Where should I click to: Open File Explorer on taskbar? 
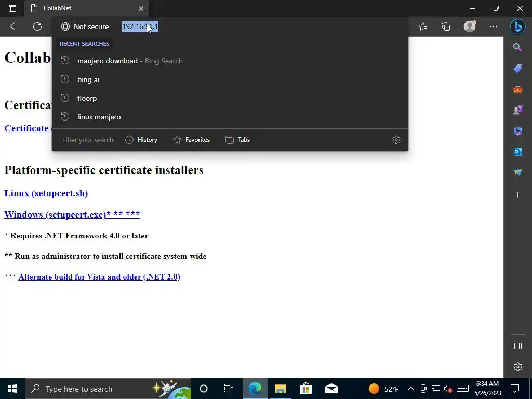280,389
